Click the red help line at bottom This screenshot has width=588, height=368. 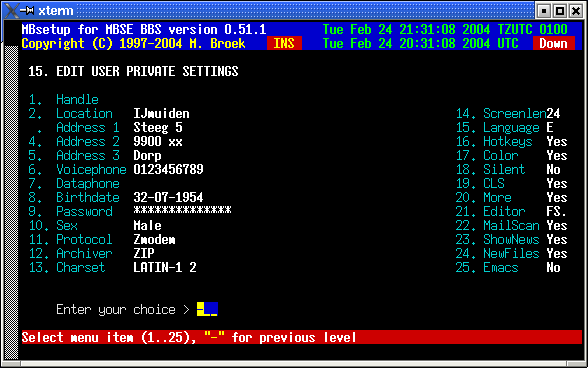302,337
